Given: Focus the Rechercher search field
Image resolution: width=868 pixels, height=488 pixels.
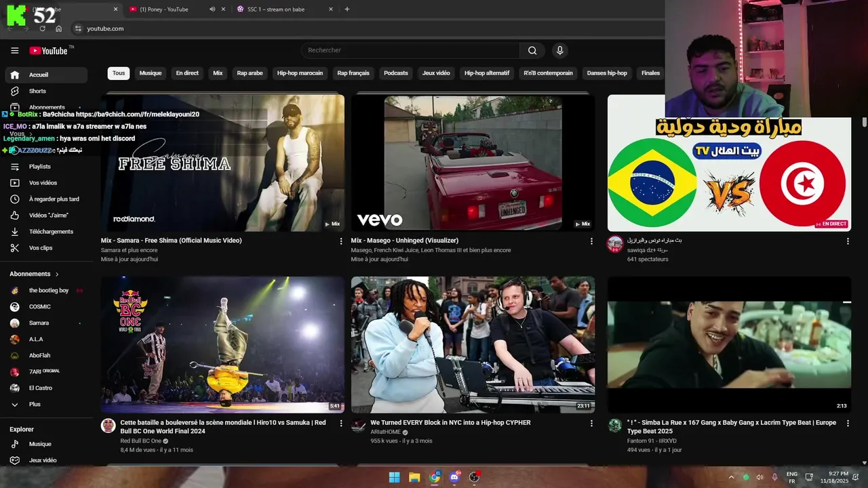Looking at the screenshot, I should click(410, 50).
